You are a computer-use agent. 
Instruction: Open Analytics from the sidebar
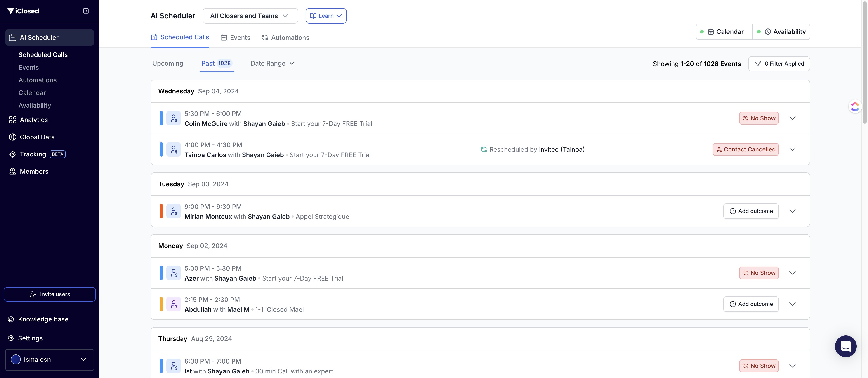pyautogui.click(x=34, y=120)
